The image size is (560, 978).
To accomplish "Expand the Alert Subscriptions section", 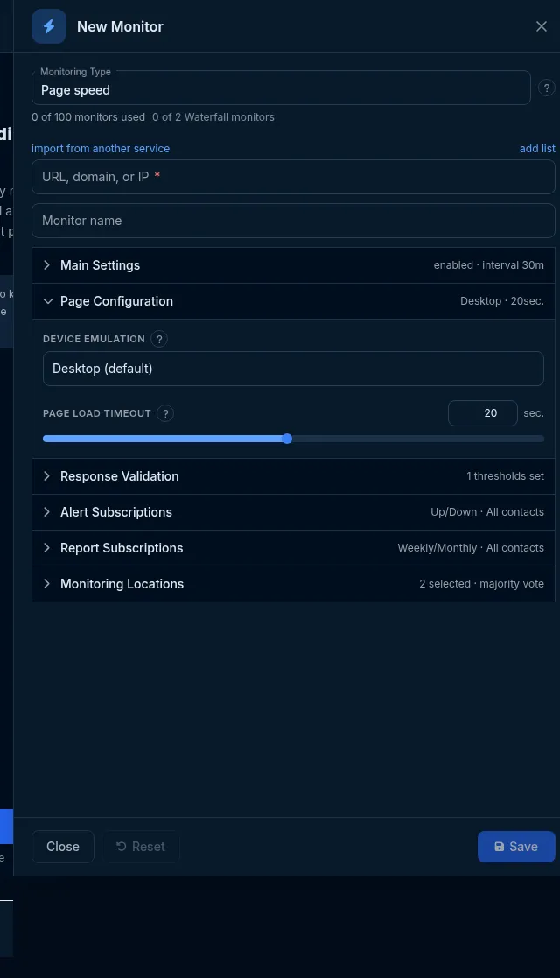I will tap(293, 512).
